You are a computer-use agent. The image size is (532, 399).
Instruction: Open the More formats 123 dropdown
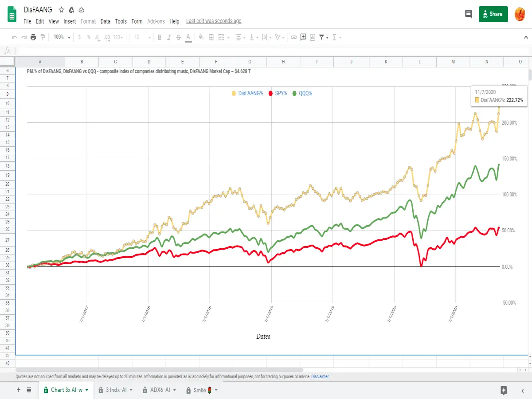tap(118, 37)
